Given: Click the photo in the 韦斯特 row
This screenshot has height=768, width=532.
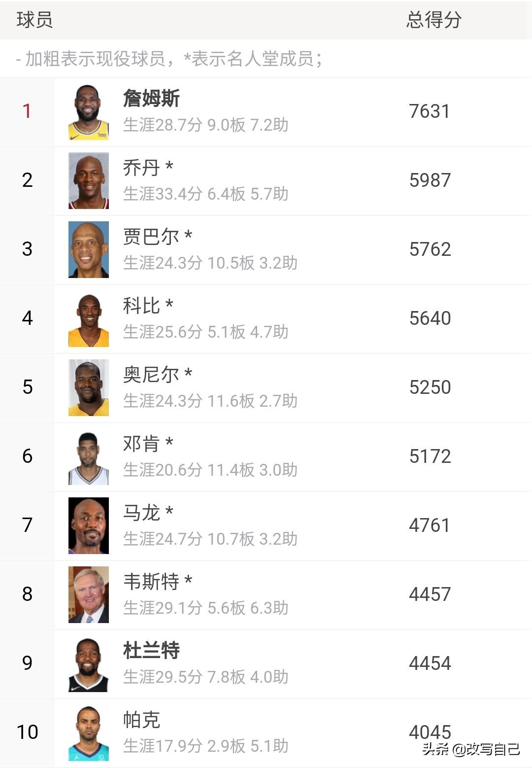Looking at the screenshot, I should coord(89,595).
